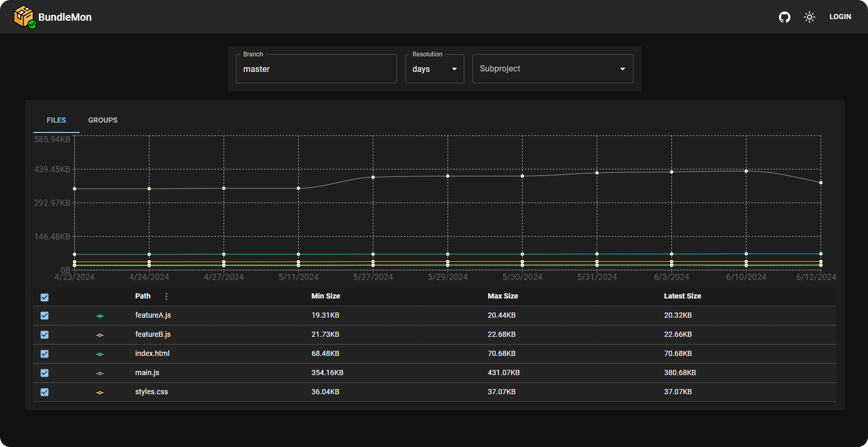Click the 380.68KB latest size value
Screen dimensions: 868x447
click(680, 373)
